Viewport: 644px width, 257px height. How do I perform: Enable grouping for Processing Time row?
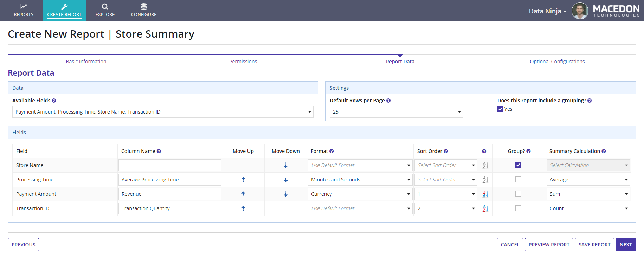[518, 180]
